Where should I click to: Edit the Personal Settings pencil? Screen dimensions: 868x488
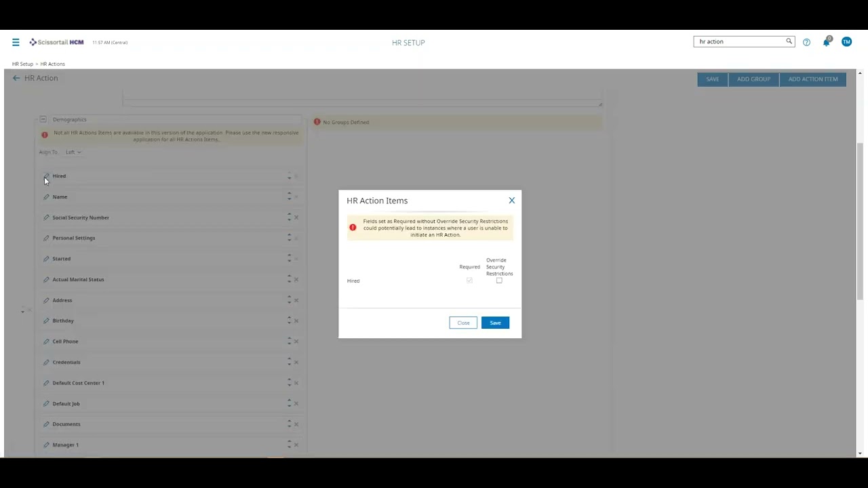pyautogui.click(x=46, y=238)
